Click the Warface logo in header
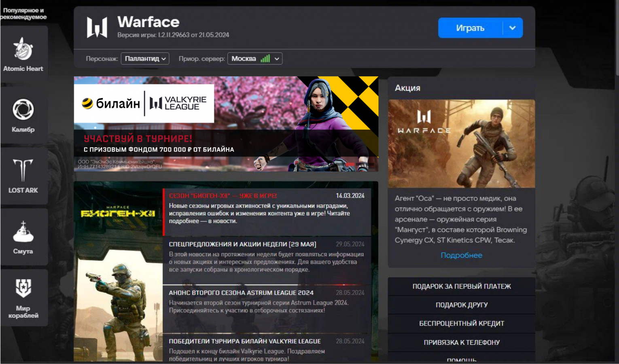Image resolution: width=619 pixels, height=364 pixels. [97, 28]
